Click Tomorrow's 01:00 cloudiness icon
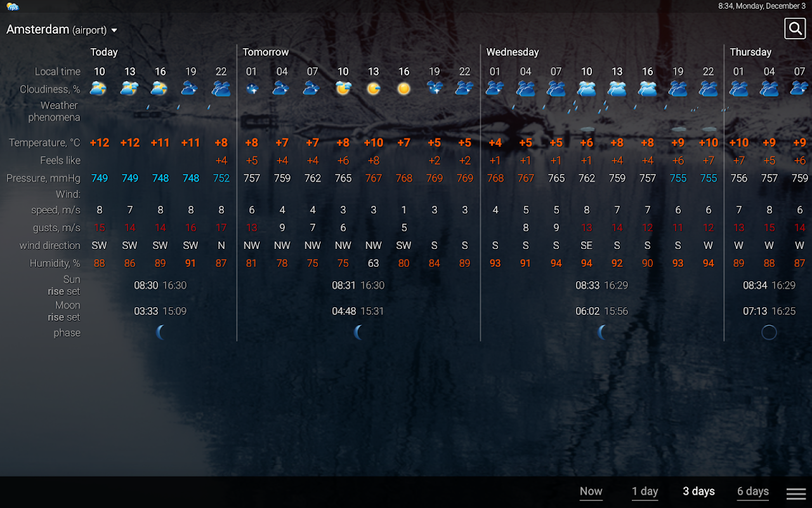Image resolution: width=812 pixels, height=508 pixels. click(x=252, y=89)
